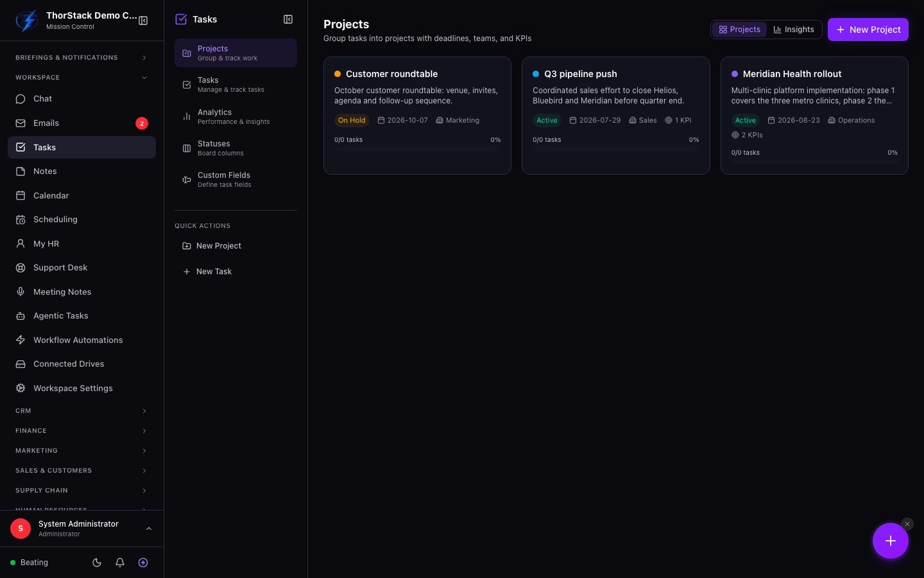
Task: Collapse the main sidebar panel icon
Action: (143, 21)
